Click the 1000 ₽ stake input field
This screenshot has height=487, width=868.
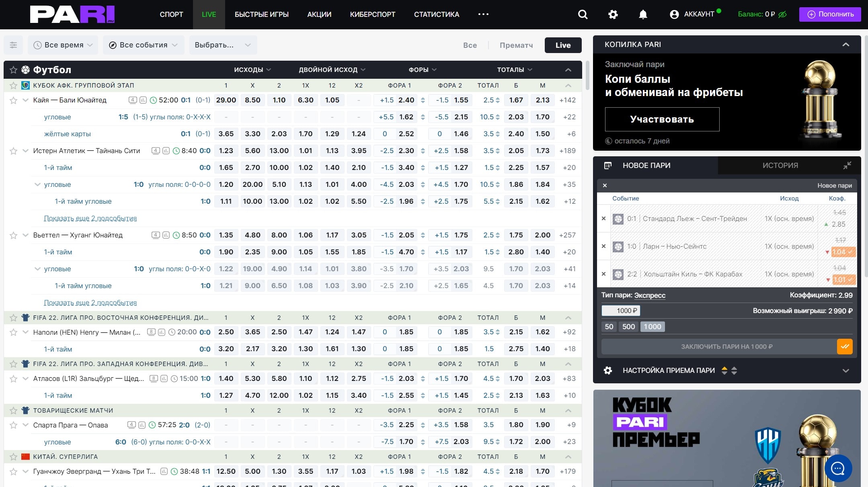pos(621,311)
